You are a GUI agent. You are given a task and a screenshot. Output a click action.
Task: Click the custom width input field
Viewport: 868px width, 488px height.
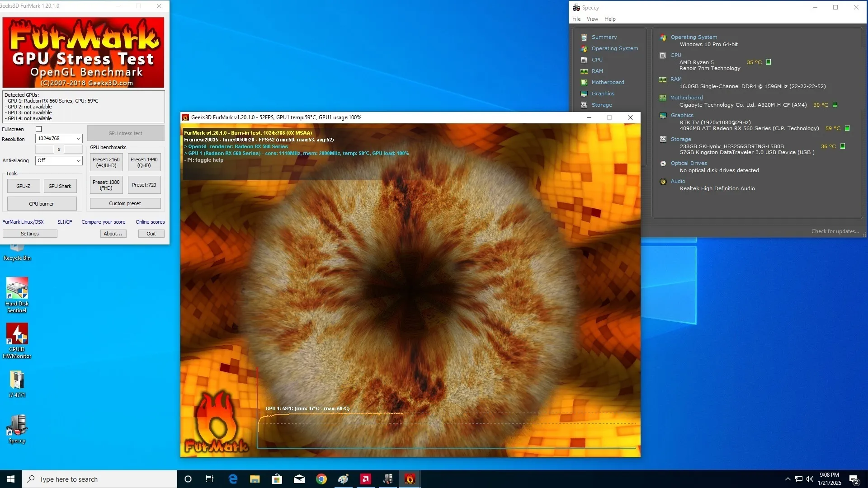point(45,149)
